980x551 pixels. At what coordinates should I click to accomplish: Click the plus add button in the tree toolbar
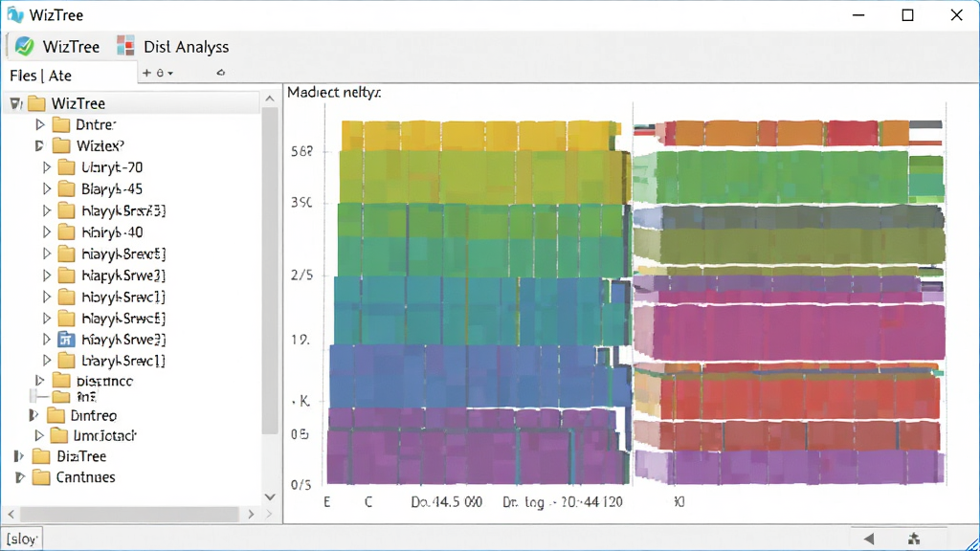tap(146, 73)
